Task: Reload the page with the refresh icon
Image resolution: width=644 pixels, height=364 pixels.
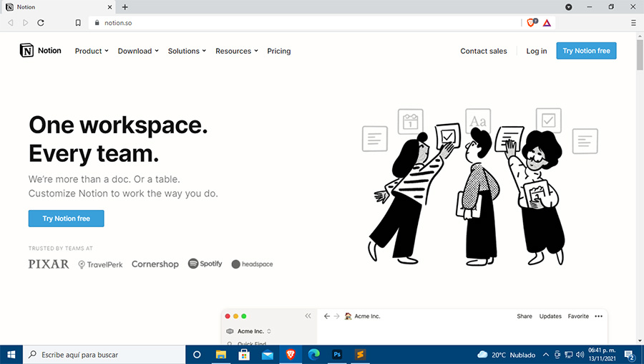Action: click(x=41, y=23)
